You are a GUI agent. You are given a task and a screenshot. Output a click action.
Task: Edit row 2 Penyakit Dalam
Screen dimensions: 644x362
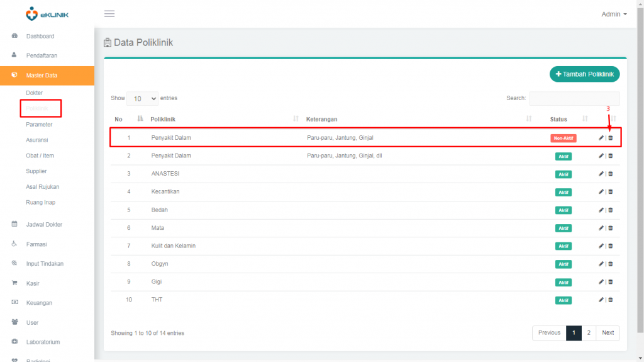(x=601, y=156)
